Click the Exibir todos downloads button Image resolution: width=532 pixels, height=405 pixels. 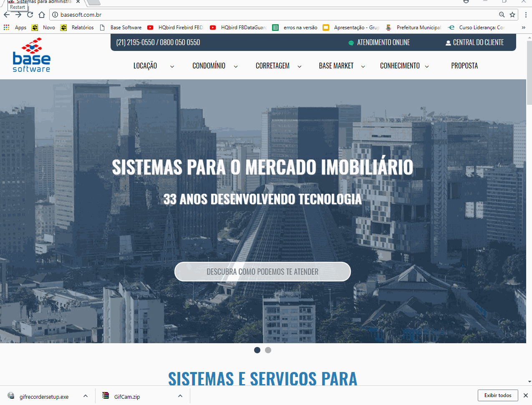click(497, 395)
